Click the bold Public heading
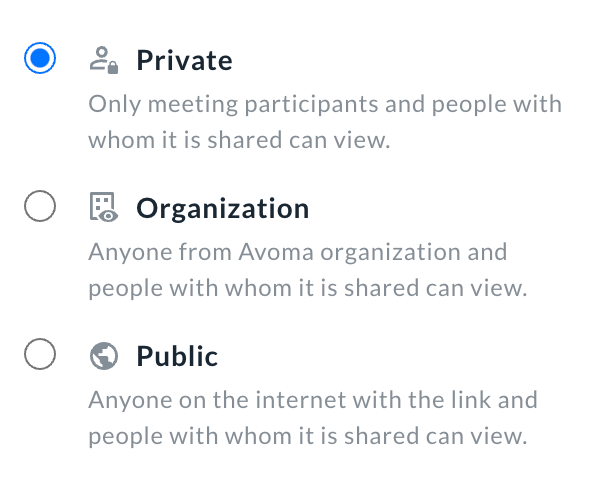This screenshot has height=498, width=596. tap(177, 356)
